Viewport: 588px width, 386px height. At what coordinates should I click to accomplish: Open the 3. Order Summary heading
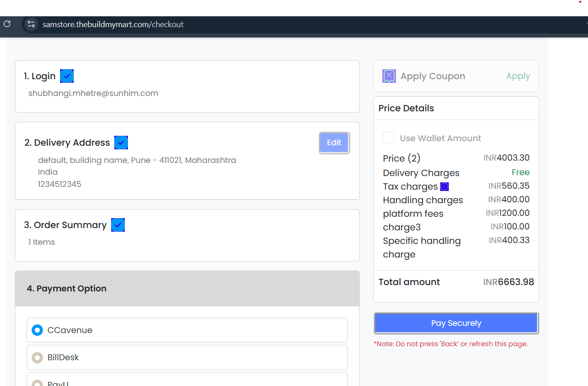(66, 225)
